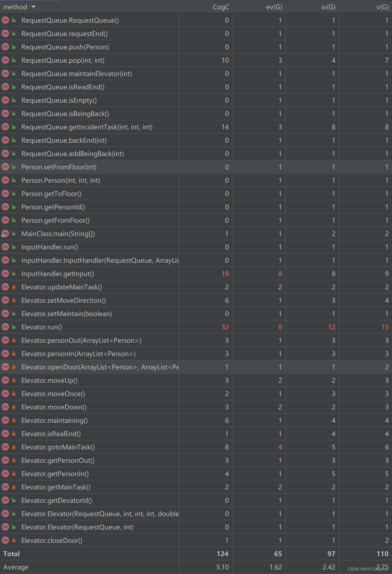
Task: Click the Total iv(G) value 97
Action: coord(331,554)
